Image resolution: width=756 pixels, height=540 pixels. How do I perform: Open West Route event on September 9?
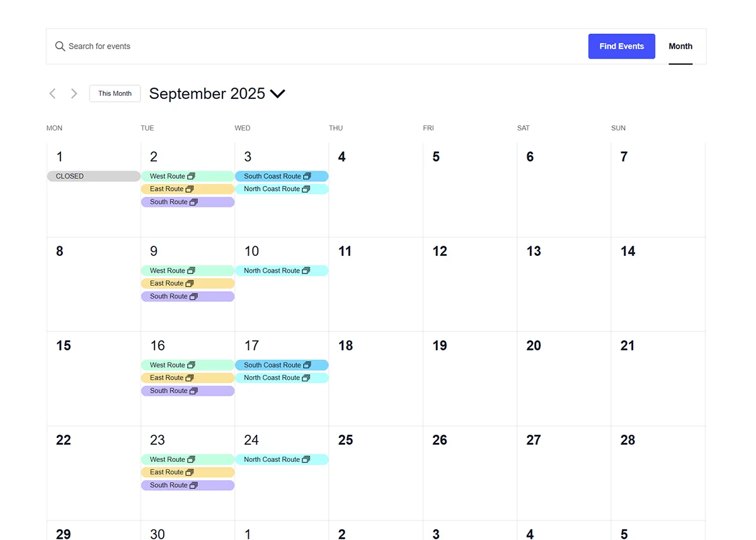[x=188, y=271]
